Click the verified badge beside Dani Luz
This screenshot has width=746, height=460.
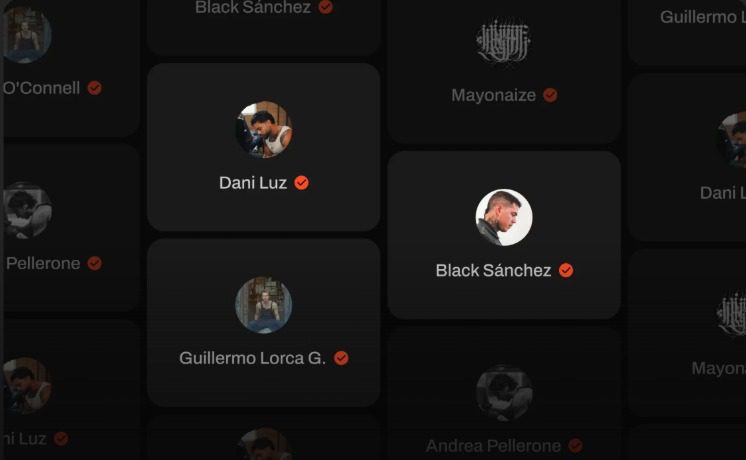point(301,183)
